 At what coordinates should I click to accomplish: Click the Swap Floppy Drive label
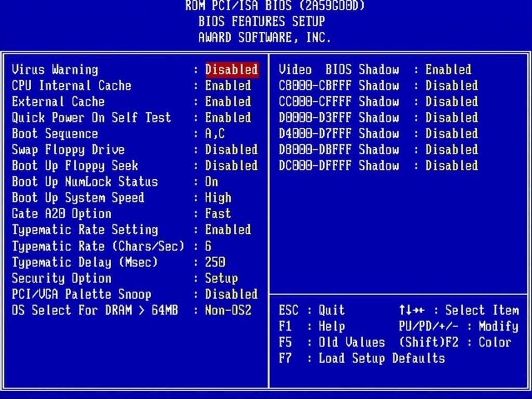pyautogui.click(x=68, y=150)
